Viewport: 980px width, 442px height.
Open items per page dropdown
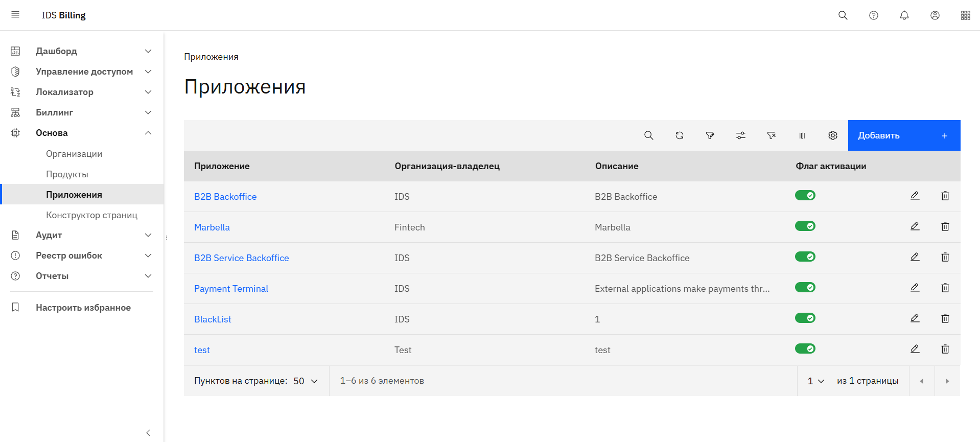coord(306,381)
